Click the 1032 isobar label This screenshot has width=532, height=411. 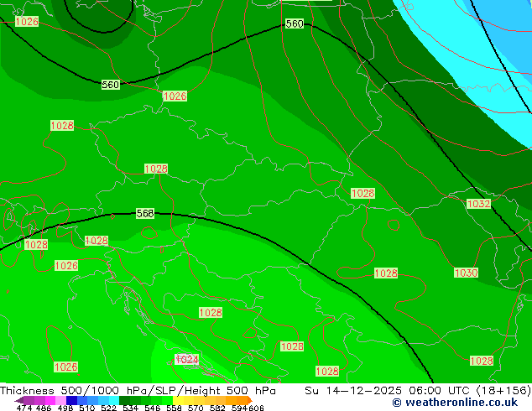(x=479, y=204)
